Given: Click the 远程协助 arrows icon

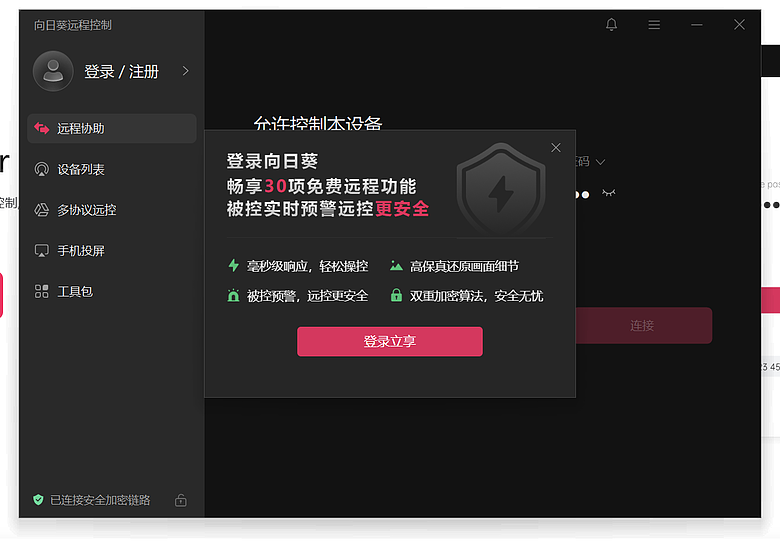Looking at the screenshot, I should pos(42,128).
